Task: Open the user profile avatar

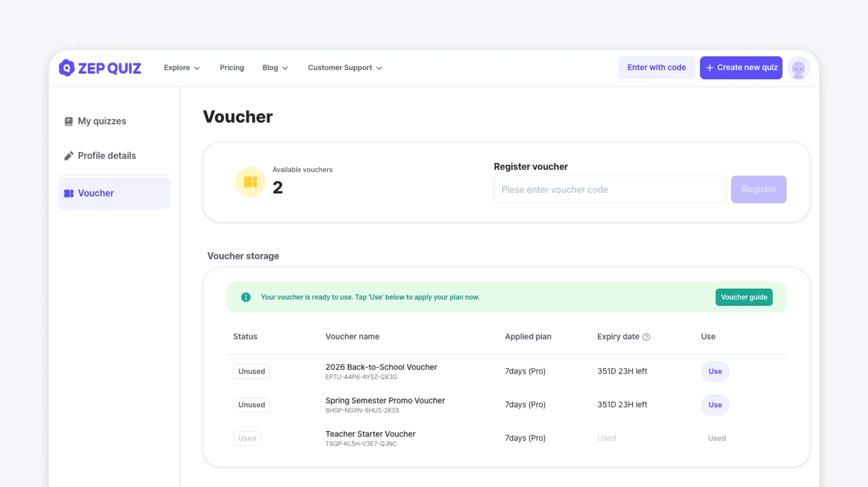Action: click(x=798, y=68)
